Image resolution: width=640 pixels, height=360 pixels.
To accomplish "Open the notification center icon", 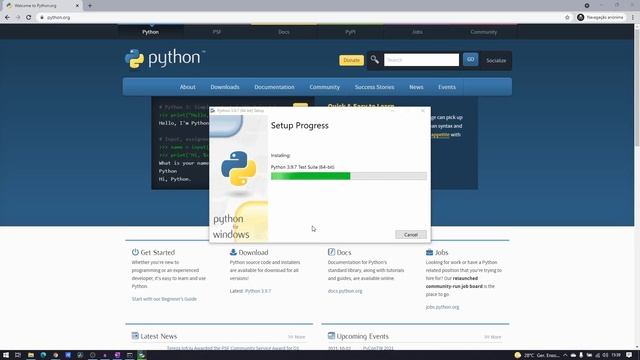I will coord(629,355).
